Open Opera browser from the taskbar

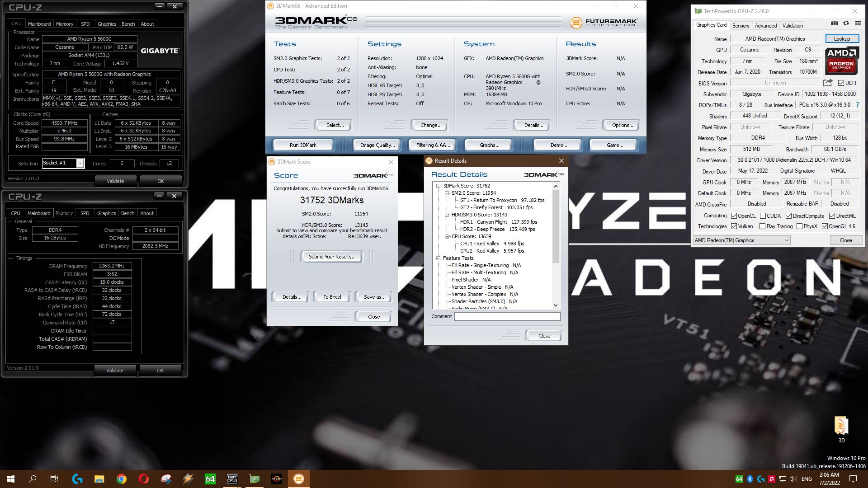point(144,479)
